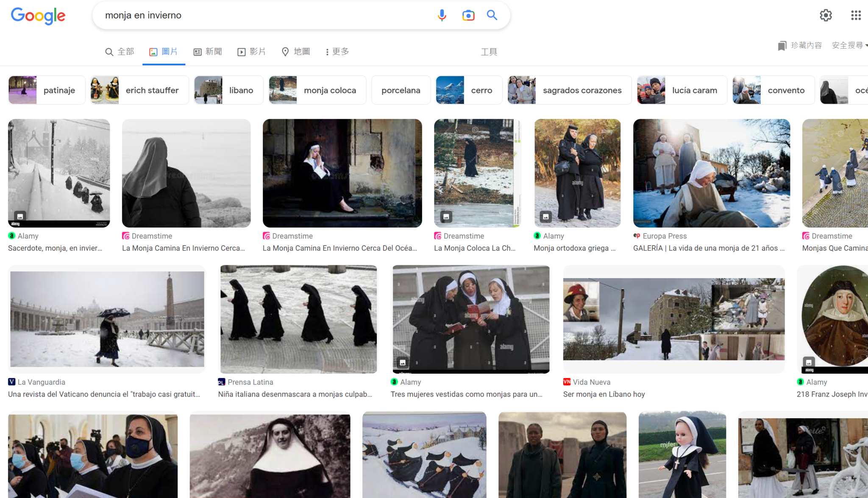
Task: Open Europa Press 21-year-old nun image
Action: [712, 173]
